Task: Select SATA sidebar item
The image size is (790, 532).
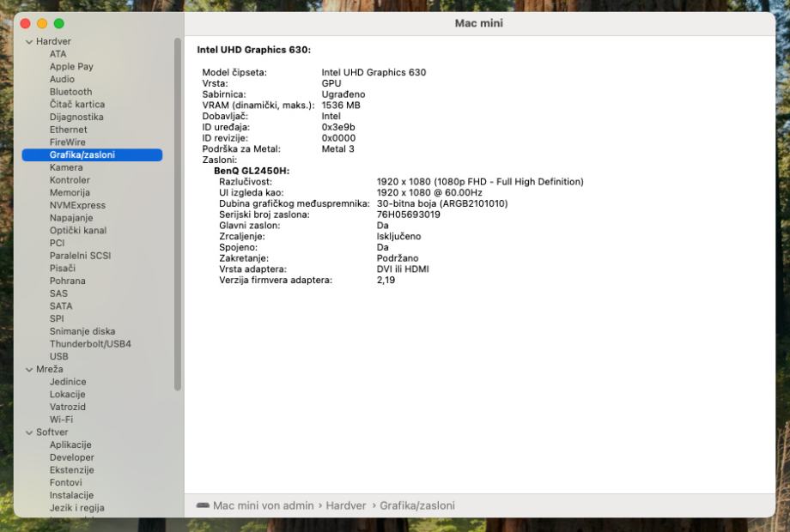Action: pyautogui.click(x=61, y=306)
